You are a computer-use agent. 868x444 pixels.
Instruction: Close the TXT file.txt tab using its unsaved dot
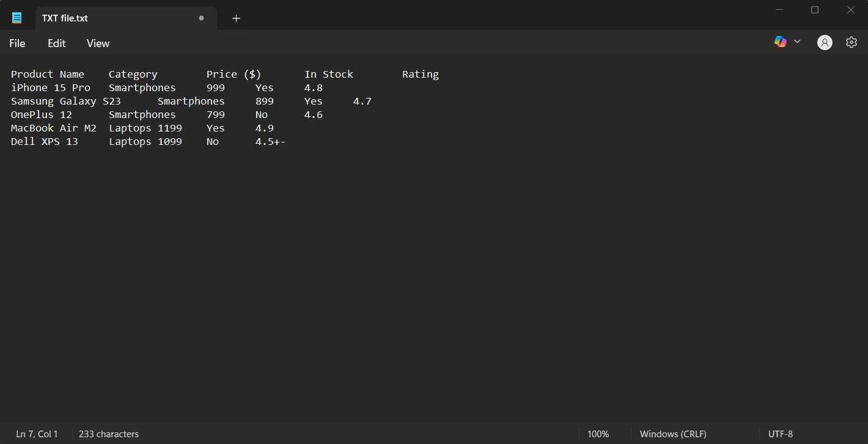(x=201, y=18)
